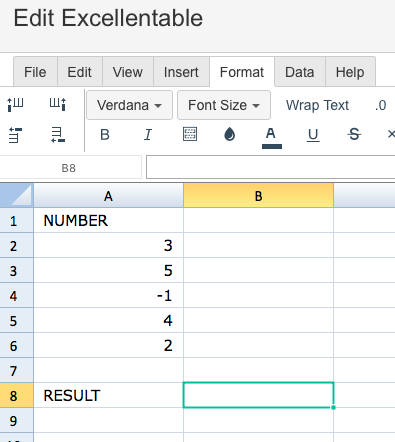The width and height of the screenshot is (395, 442).
Task: Click the insert row below icon
Action: pos(58,135)
